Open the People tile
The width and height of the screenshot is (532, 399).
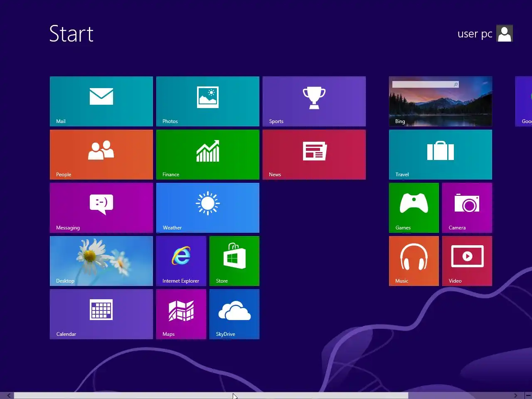tap(101, 155)
